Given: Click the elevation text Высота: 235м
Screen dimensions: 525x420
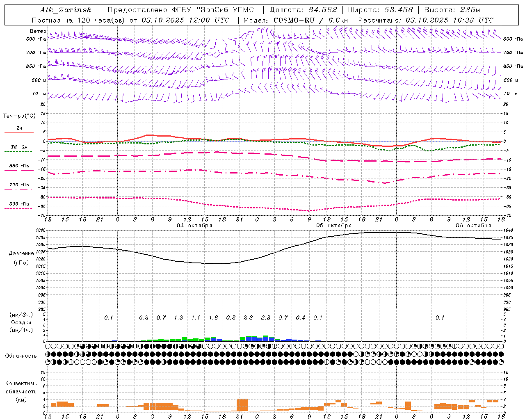Looking at the screenshot, I should coord(452,10).
